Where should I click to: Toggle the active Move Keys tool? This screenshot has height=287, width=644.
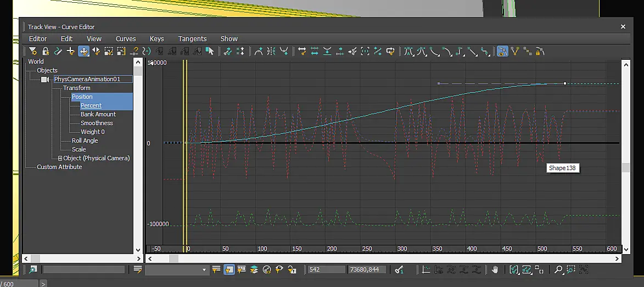pyautogui.click(x=83, y=52)
